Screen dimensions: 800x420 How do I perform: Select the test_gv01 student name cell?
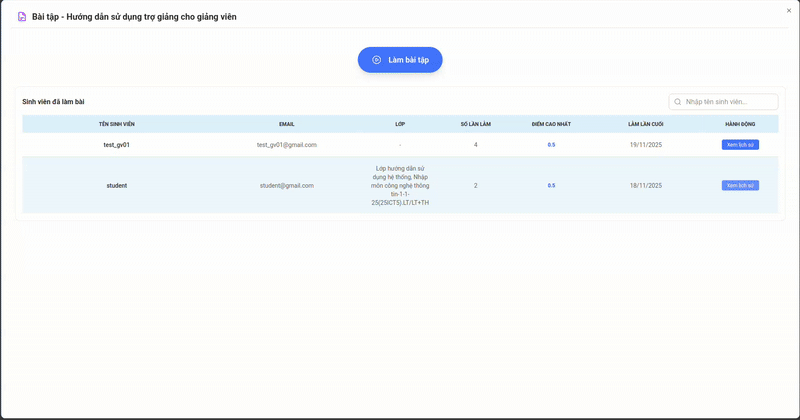click(116, 145)
